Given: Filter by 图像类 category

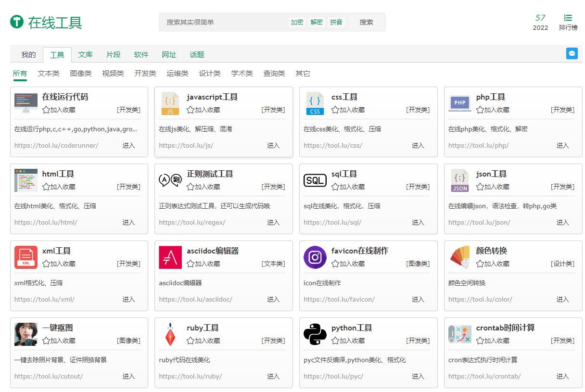Looking at the screenshot, I should (81, 74).
